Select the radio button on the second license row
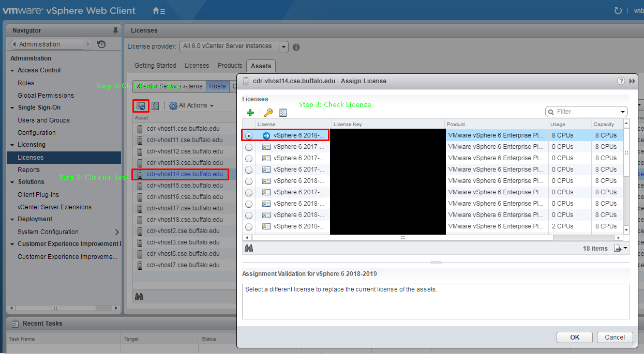The height and width of the screenshot is (354, 644). pos(249,147)
